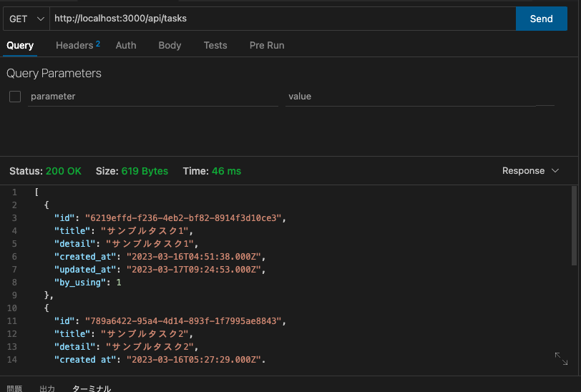Open the Auth tab
The image size is (581, 392).
(x=126, y=45)
